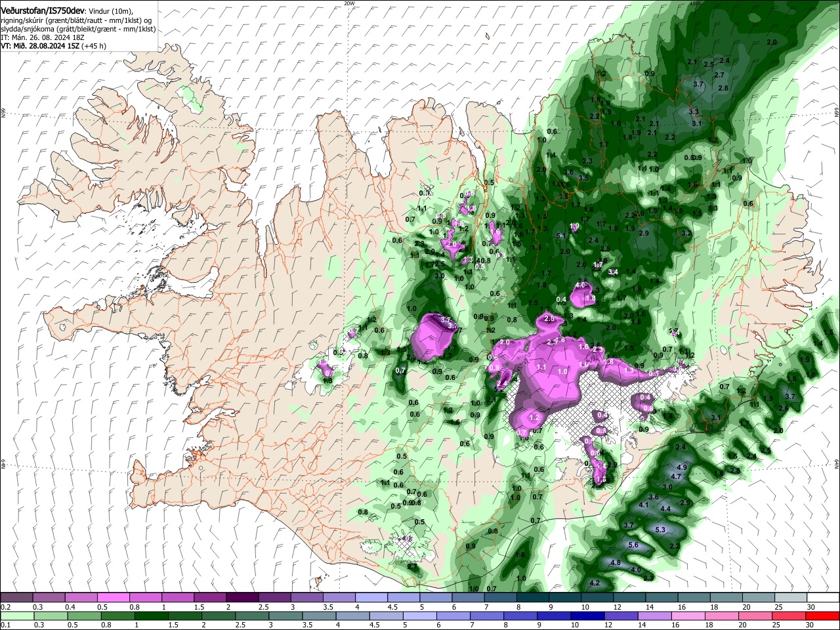Click the header line starting 'rigning/skúrir'
Screen dimensions: 840x630
pyautogui.click(x=75, y=21)
